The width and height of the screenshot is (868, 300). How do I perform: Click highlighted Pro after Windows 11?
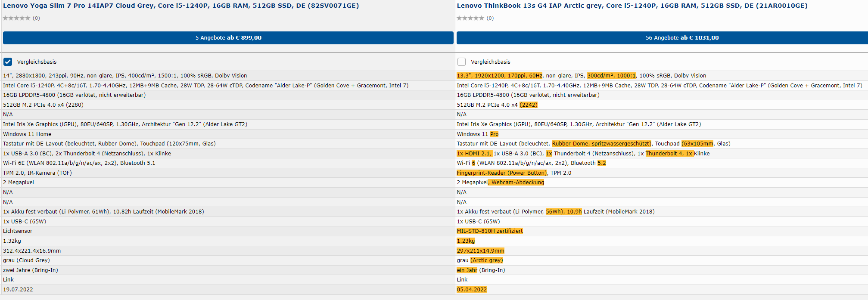pyautogui.click(x=494, y=134)
